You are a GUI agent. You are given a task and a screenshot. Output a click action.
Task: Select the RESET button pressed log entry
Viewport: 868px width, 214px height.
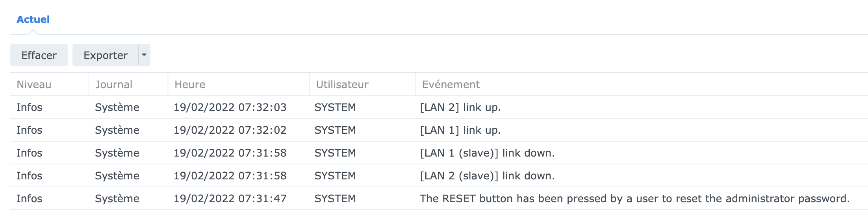pos(634,199)
